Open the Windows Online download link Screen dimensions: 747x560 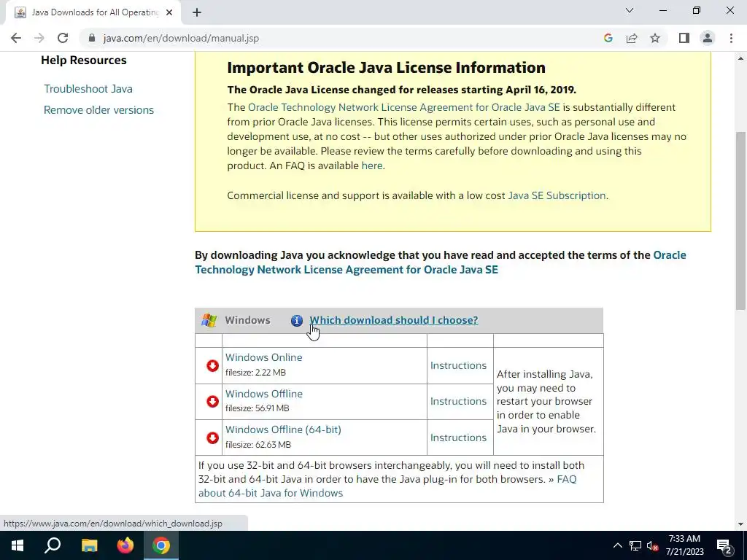tap(263, 357)
